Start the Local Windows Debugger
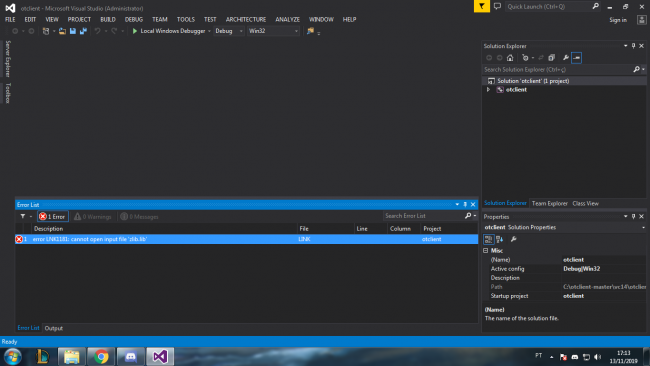 point(168,31)
